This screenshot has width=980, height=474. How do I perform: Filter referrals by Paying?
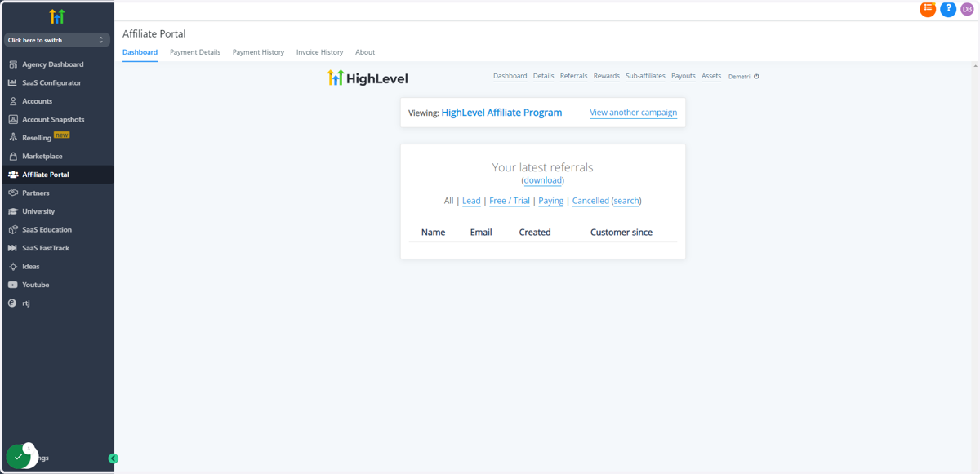550,201
